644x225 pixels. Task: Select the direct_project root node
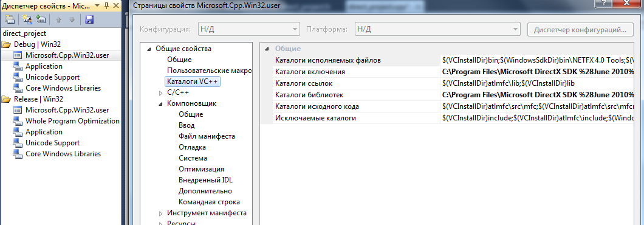coord(24,33)
